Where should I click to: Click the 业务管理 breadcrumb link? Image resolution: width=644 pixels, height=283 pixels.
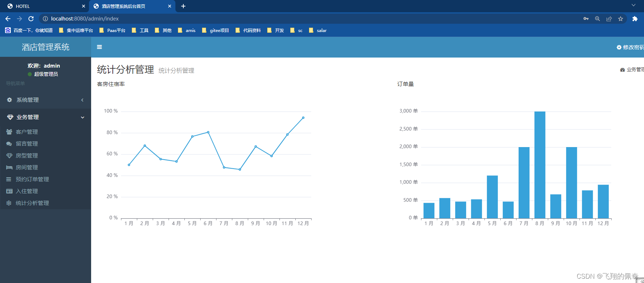tap(635, 70)
